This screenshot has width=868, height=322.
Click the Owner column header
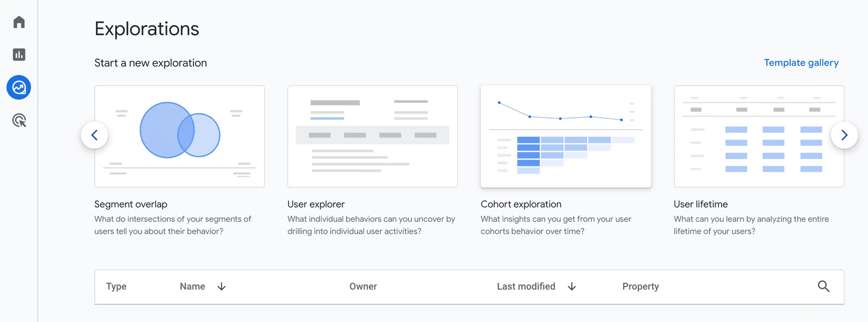(x=363, y=287)
